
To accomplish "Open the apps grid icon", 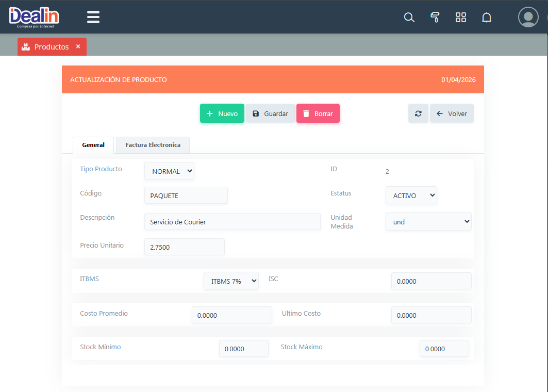I will point(461,18).
